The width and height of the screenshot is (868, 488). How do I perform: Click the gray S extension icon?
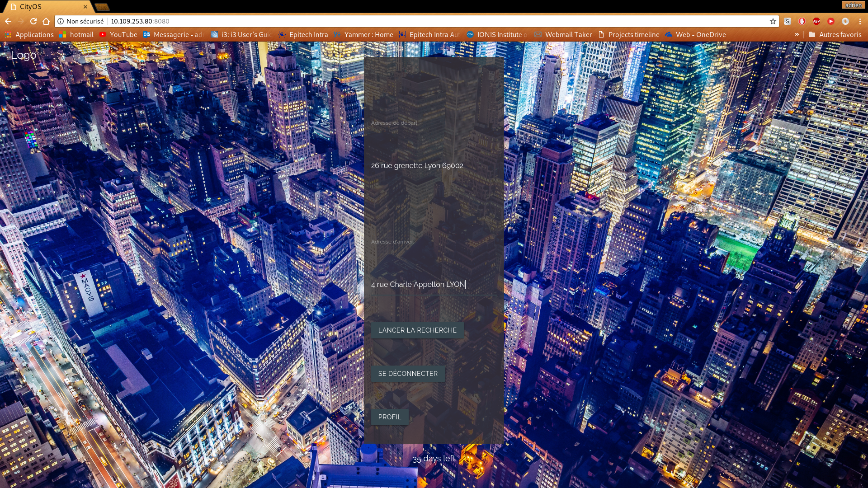pyautogui.click(x=787, y=21)
